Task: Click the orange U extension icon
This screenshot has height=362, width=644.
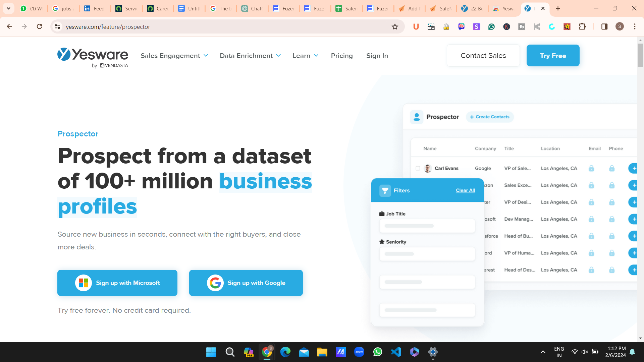Action: 416,27
